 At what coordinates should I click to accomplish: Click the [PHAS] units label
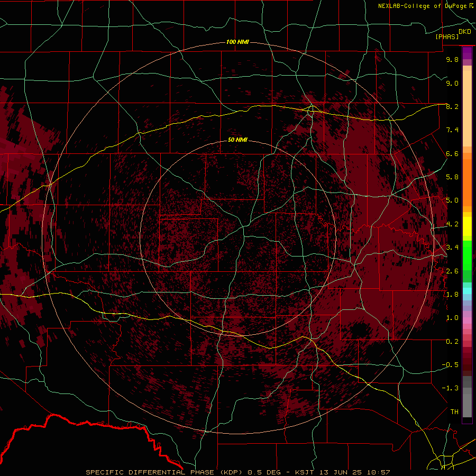(447, 36)
